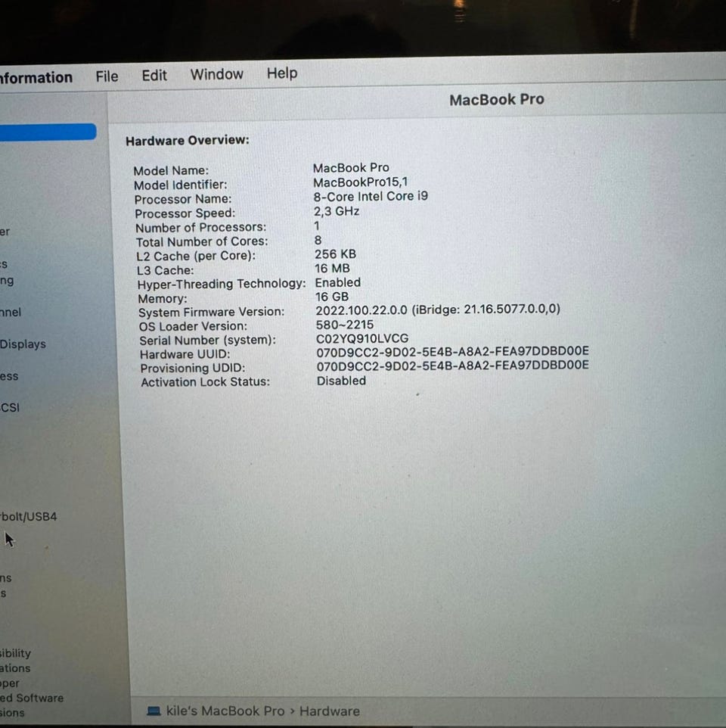Click the "Number of Processors:" label
The height and width of the screenshot is (728, 726).
201,228
